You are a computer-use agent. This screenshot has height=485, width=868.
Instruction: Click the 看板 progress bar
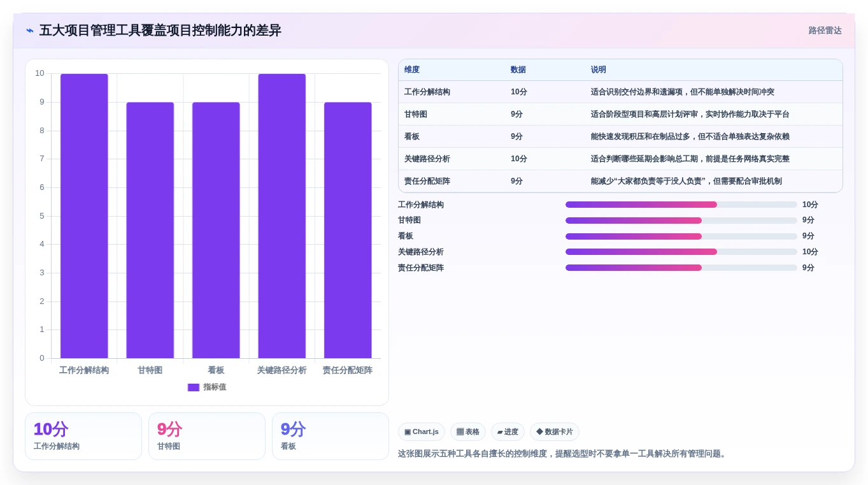[681, 236]
